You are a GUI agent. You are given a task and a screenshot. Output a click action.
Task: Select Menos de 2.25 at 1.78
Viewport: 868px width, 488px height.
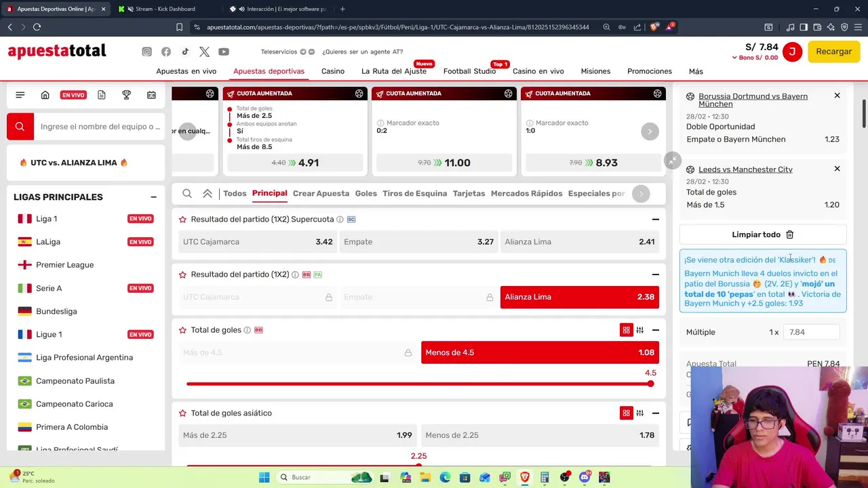point(540,435)
